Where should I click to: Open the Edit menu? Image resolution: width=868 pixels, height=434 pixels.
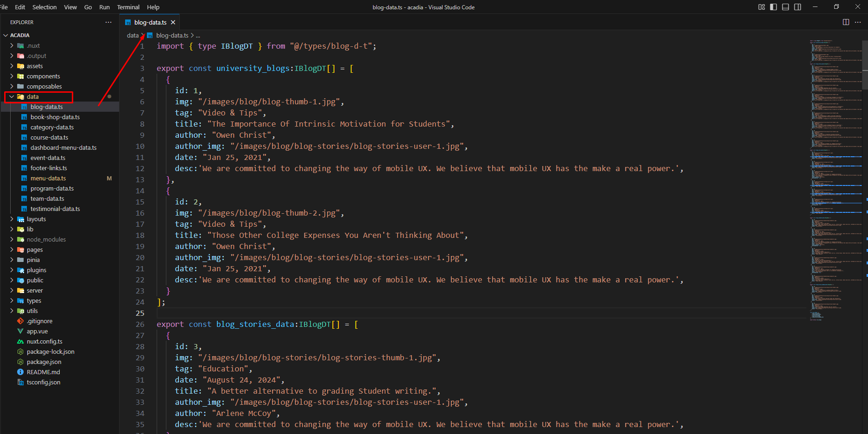20,7
